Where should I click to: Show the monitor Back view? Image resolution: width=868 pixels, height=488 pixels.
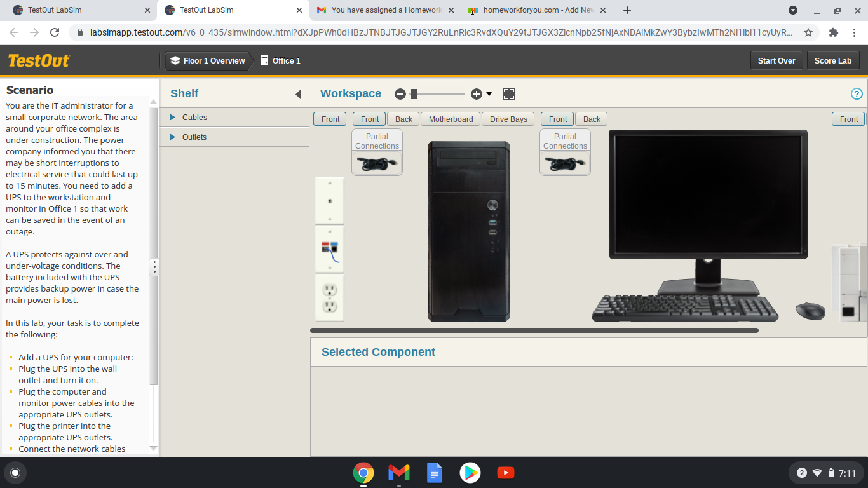pos(592,119)
